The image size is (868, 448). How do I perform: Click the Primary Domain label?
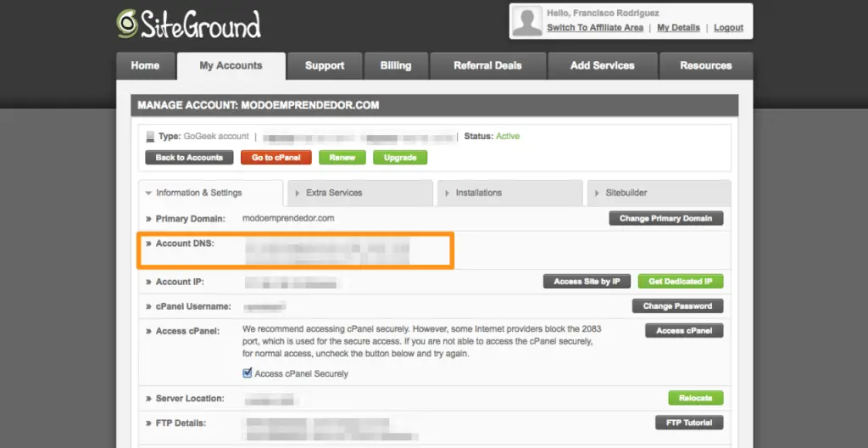[191, 219]
